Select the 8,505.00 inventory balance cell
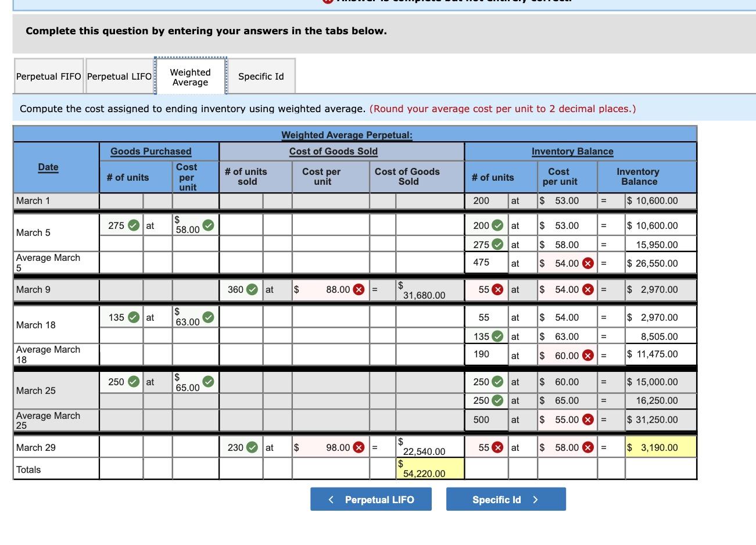Screen dimensions: 756x545 click(660, 336)
